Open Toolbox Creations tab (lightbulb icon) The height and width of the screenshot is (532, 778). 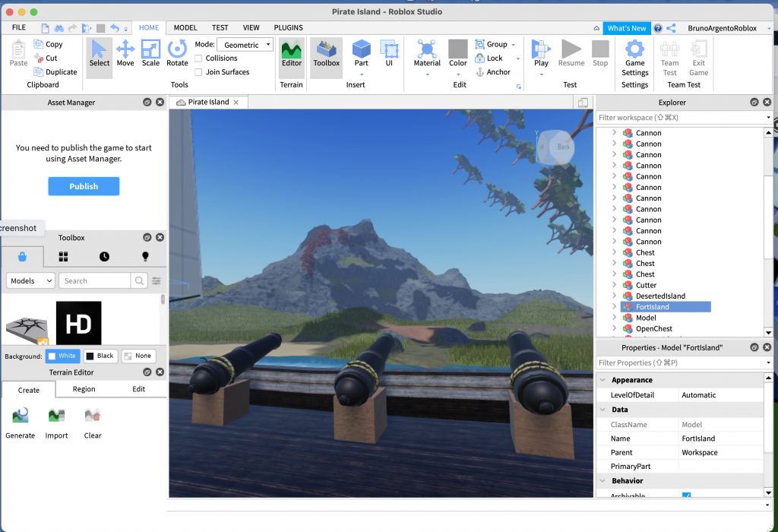pyautogui.click(x=145, y=257)
